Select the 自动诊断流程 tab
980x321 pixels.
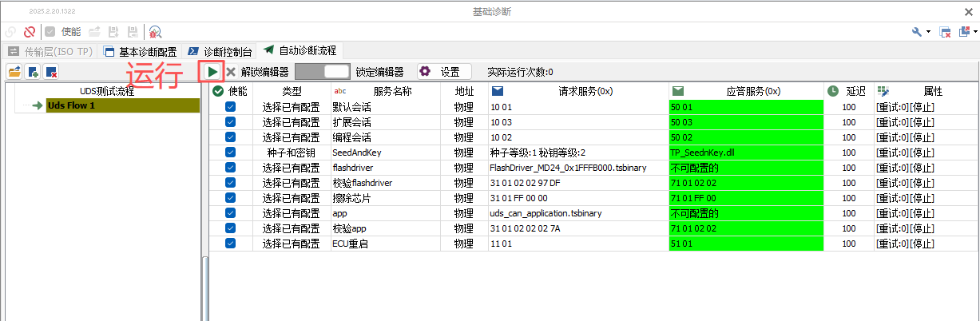(x=300, y=50)
